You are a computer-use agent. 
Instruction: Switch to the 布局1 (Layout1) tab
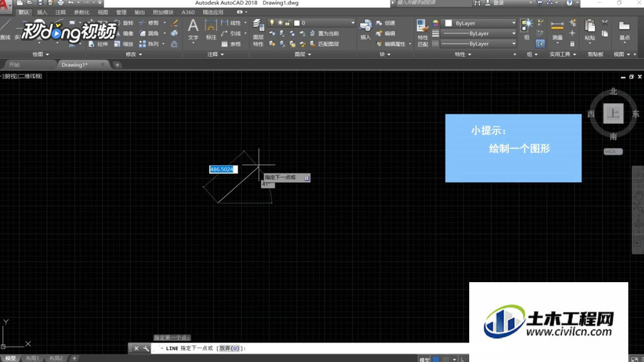point(32,358)
